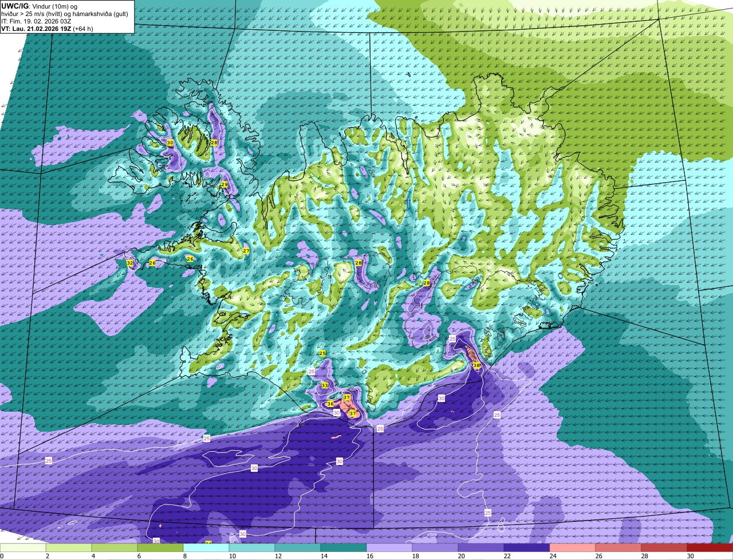The image size is (733, 560).
Task: Click the valid time 'VT: Lau. 21.02.2026 19Z (+64 h)'
Action: point(48,28)
